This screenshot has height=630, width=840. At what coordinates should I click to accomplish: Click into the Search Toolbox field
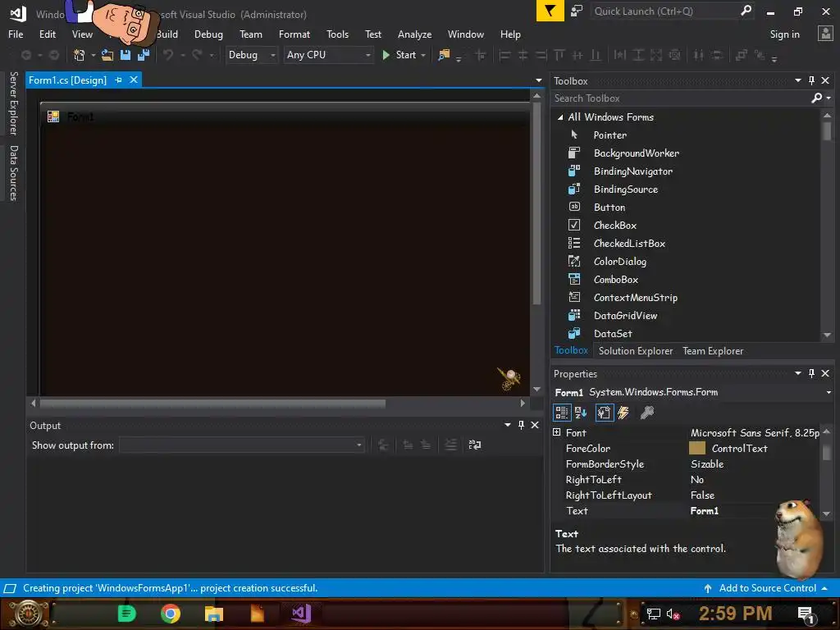point(680,98)
